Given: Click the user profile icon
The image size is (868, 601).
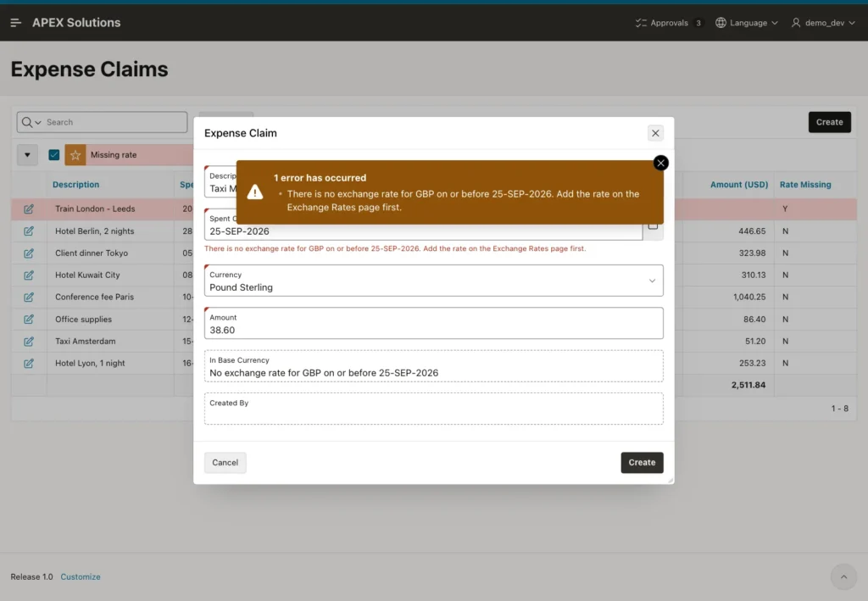Looking at the screenshot, I should click(x=795, y=23).
